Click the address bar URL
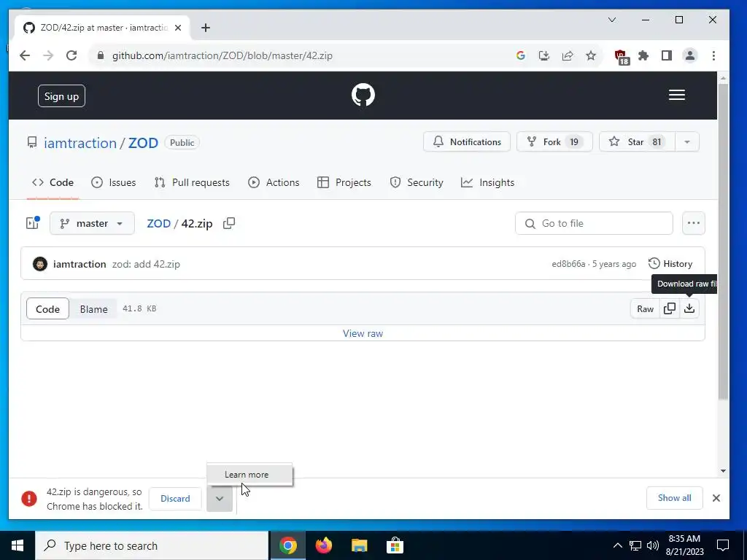This screenshot has width=747, height=560. click(222, 55)
